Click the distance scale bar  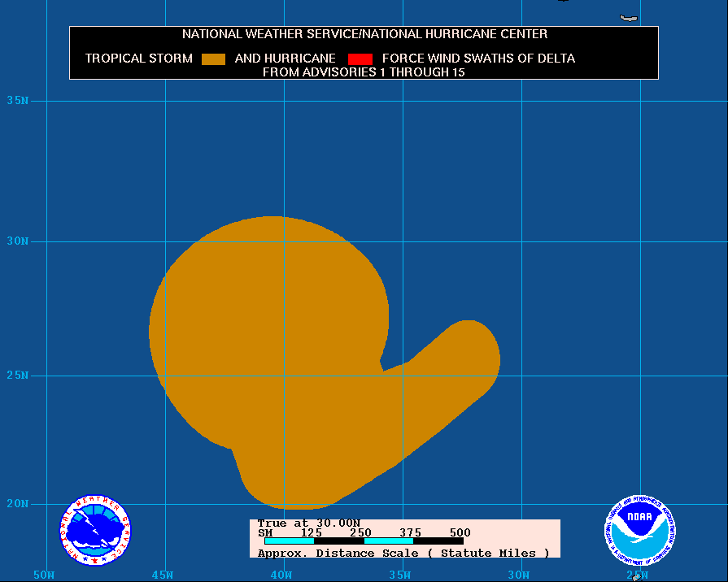click(364, 541)
